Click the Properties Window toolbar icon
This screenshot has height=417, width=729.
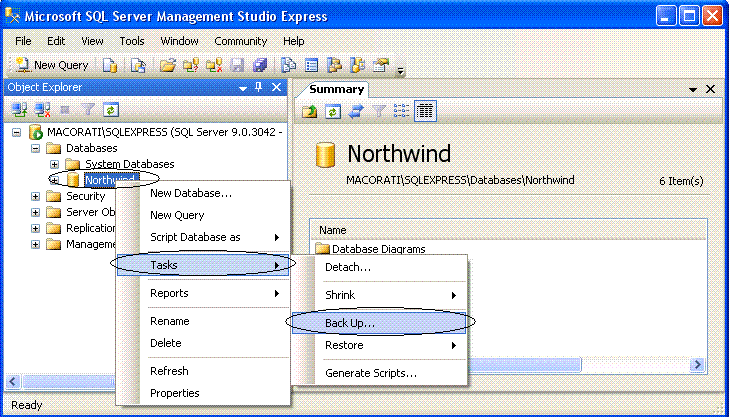pyautogui.click(x=380, y=65)
